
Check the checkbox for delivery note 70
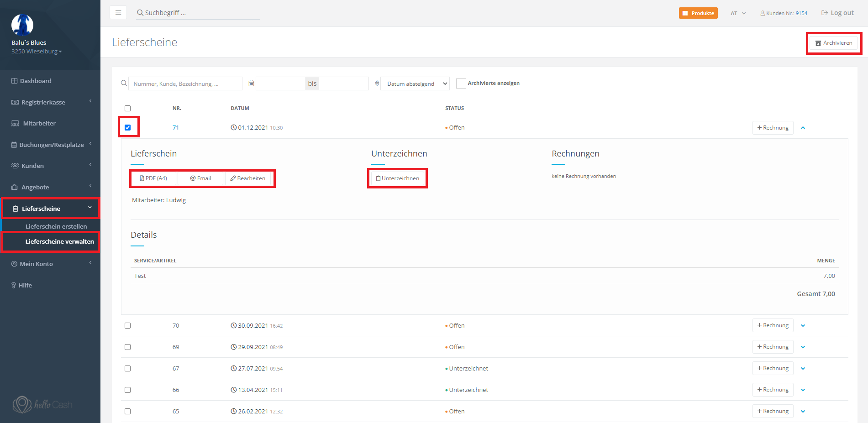[x=128, y=326]
